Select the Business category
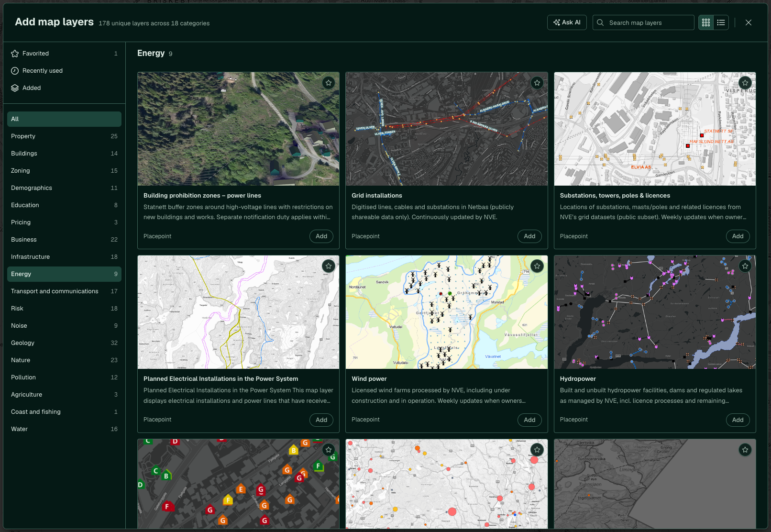Screen dimensions: 771x532 (x=64, y=240)
